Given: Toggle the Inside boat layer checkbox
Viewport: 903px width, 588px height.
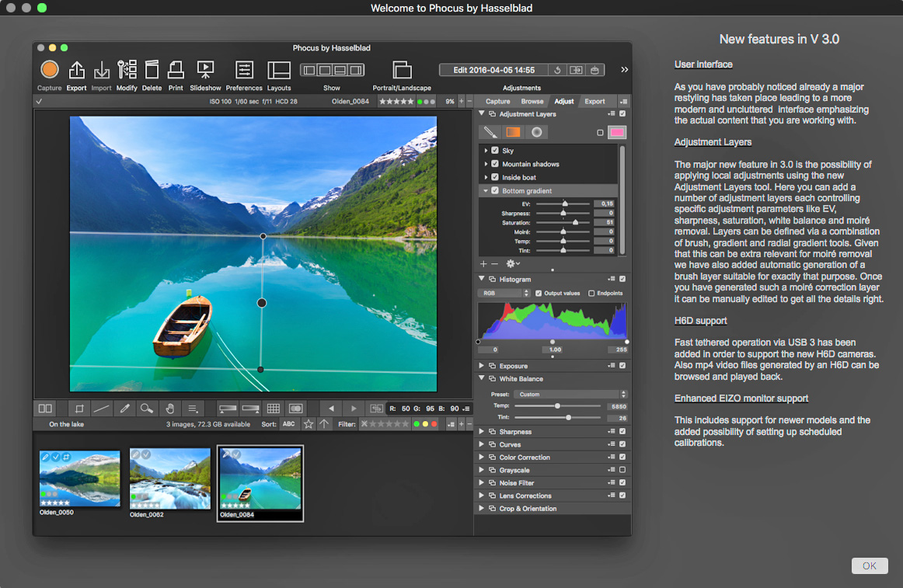Looking at the screenshot, I should coord(495,177).
